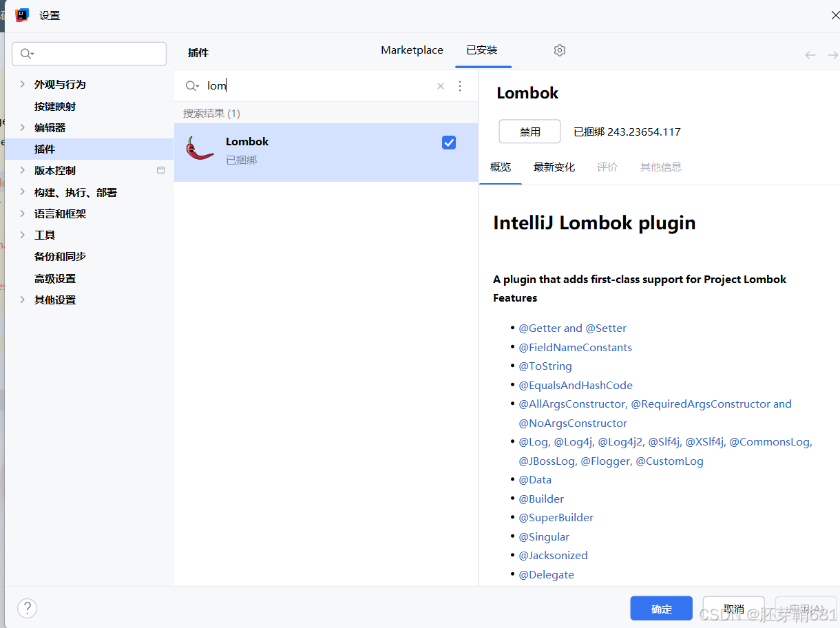The width and height of the screenshot is (840, 628).
Task: Click the search history magnifier in plugin search
Action: [x=192, y=86]
